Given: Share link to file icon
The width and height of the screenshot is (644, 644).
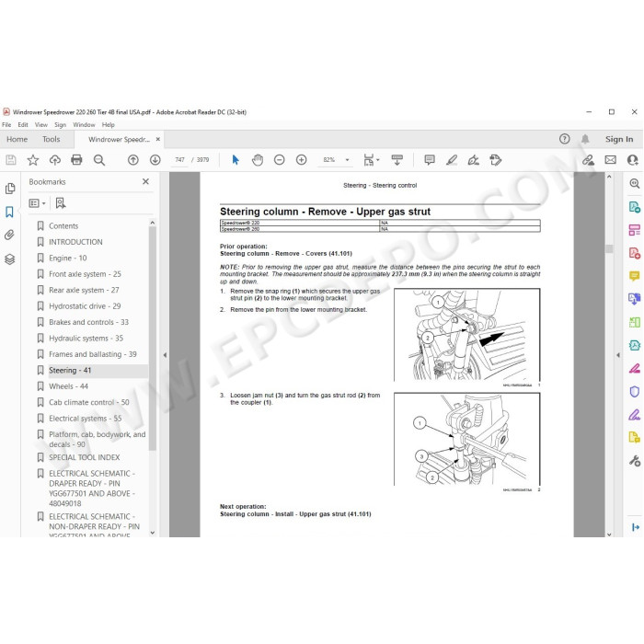Looking at the screenshot, I should click(588, 160).
